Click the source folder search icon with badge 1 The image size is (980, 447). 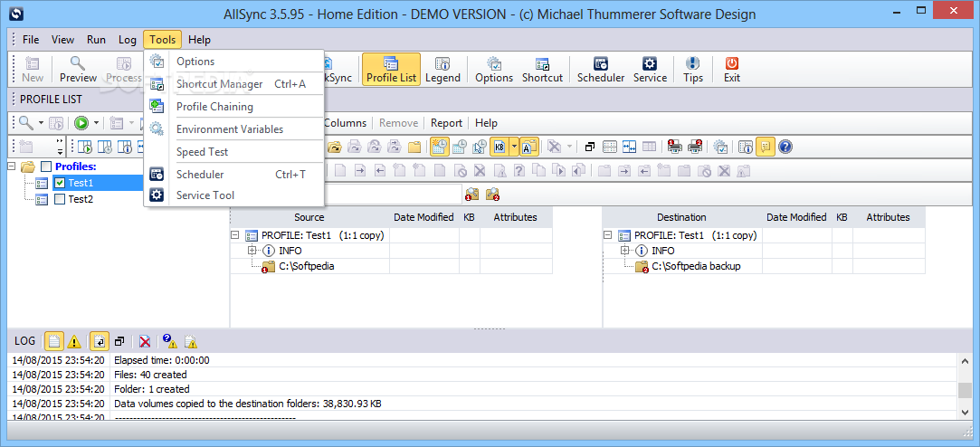click(472, 194)
